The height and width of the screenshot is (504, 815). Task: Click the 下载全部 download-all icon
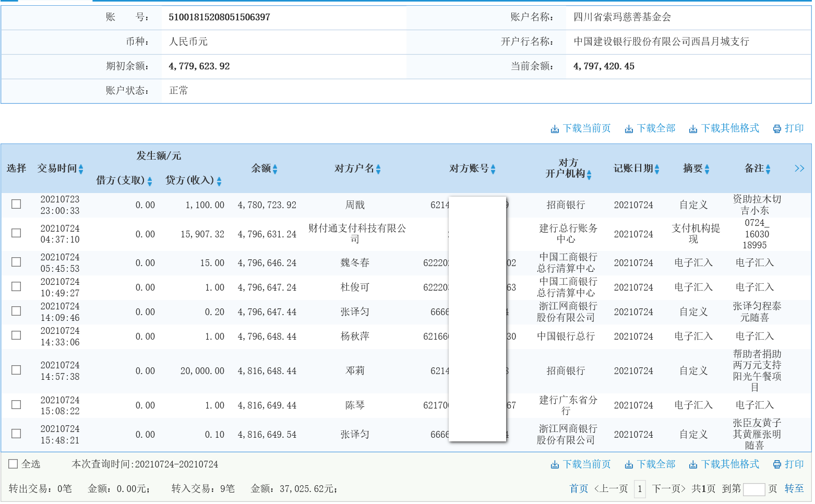[629, 128]
